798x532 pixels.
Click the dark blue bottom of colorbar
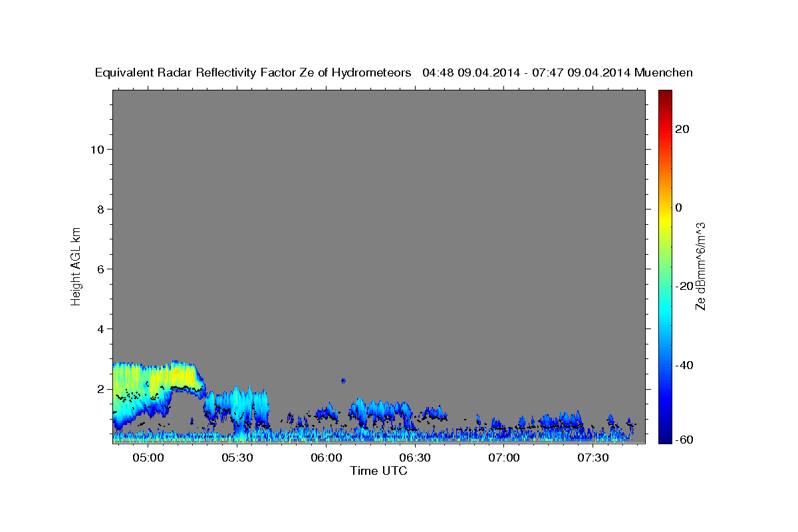(664, 432)
